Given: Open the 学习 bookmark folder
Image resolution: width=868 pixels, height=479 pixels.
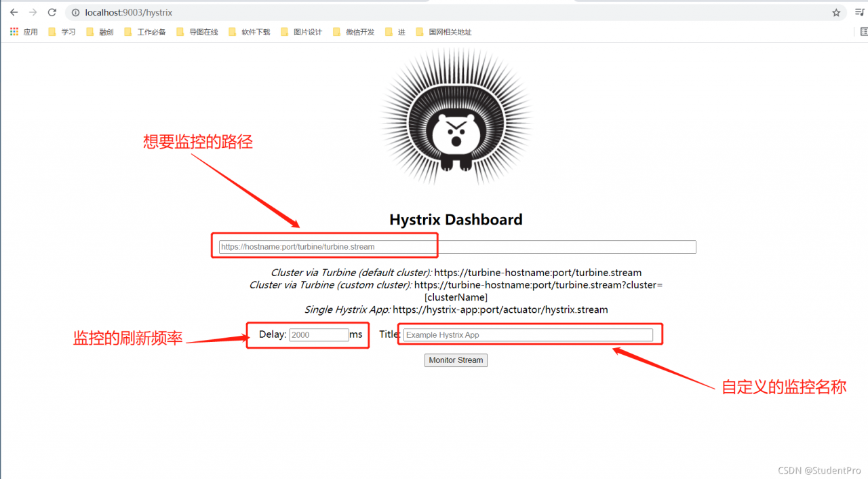Looking at the screenshot, I should tap(62, 32).
